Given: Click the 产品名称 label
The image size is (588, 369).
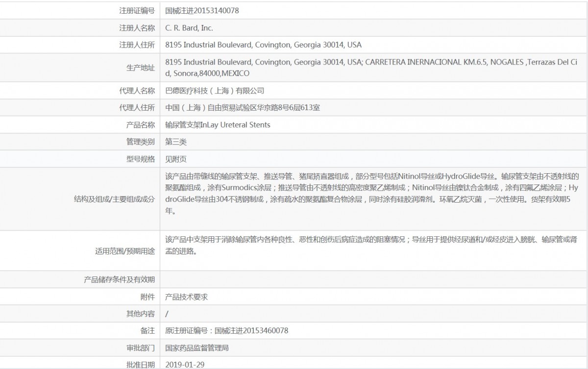Looking at the screenshot, I should (141, 125).
